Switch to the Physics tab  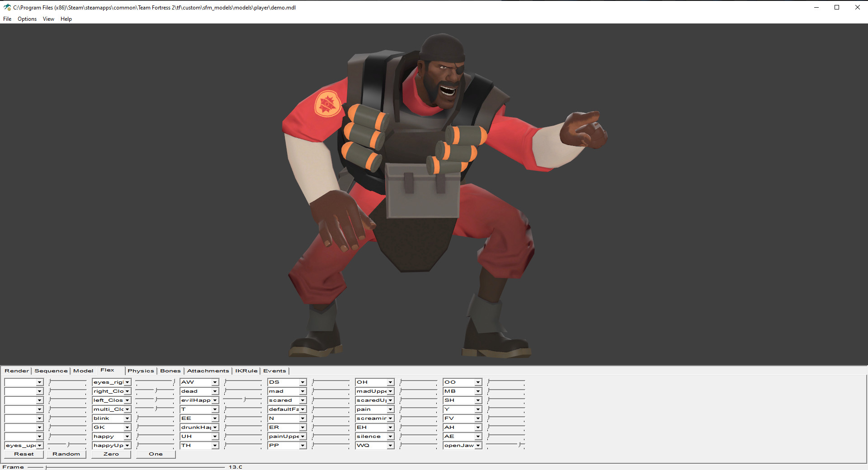pyautogui.click(x=141, y=371)
